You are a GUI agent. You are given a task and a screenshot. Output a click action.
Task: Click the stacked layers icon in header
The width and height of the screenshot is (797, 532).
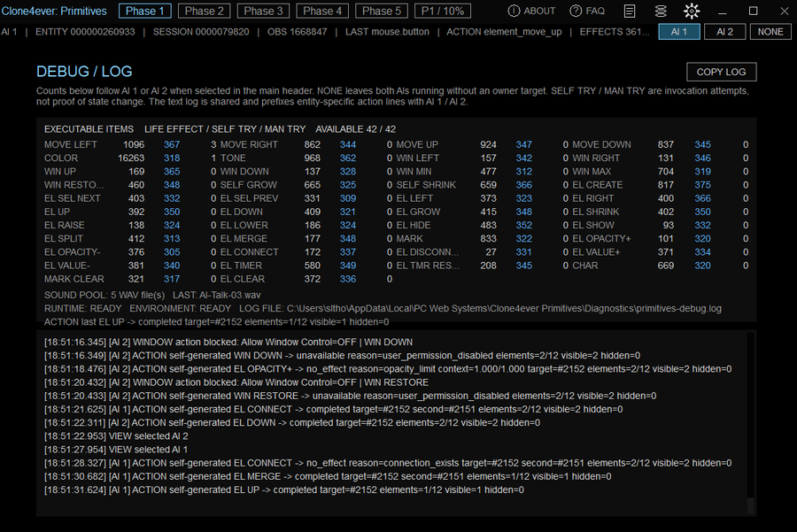pos(661,11)
